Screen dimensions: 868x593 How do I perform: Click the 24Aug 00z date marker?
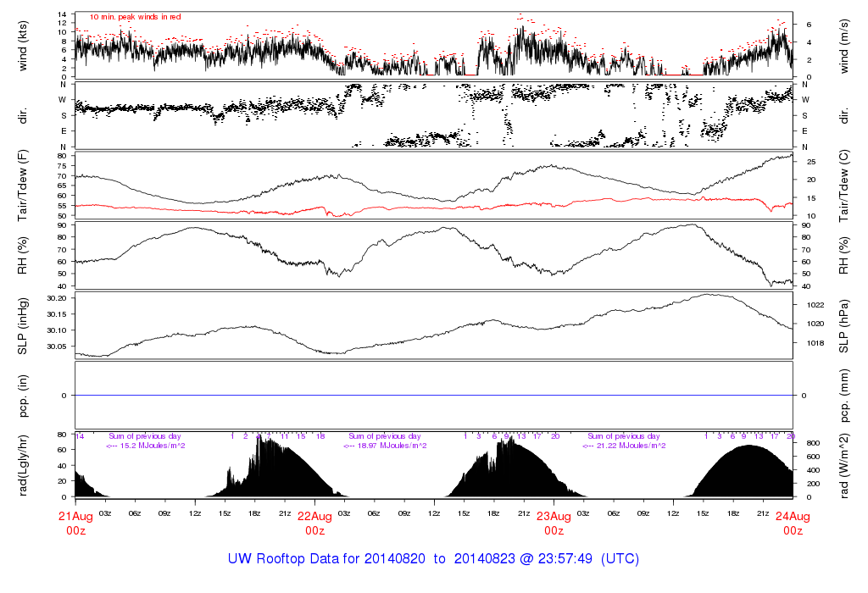[x=793, y=523]
